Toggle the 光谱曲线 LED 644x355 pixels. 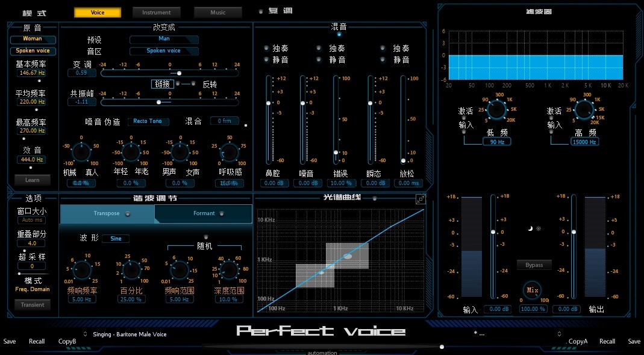(x=375, y=198)
